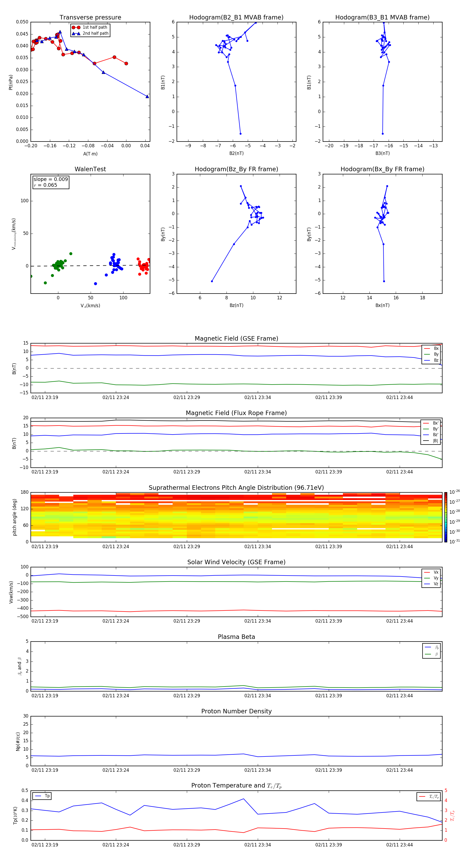This screenshot has height=868, width=473.
Task: Click the 'r = 0.065' annotation text
Action: (45, 185)
